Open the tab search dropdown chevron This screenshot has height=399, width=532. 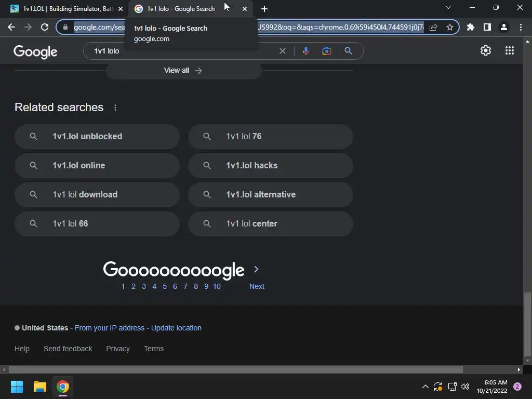448,7
